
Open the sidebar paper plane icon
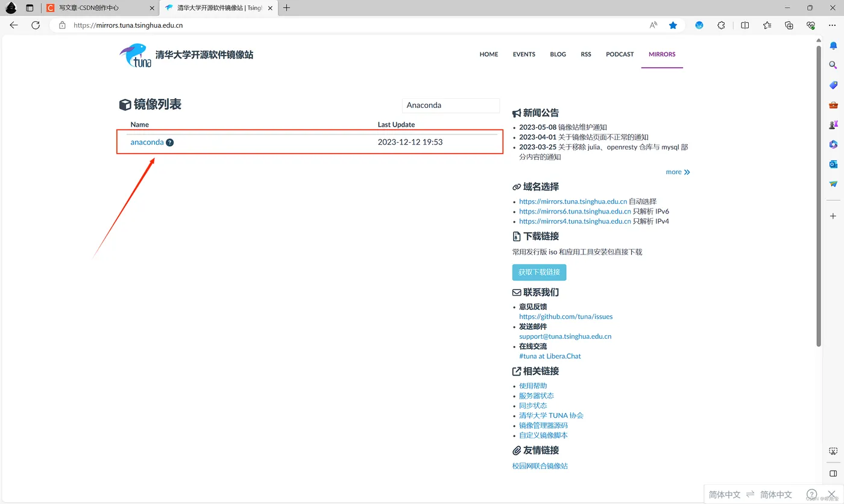click(x=833, y=184)
